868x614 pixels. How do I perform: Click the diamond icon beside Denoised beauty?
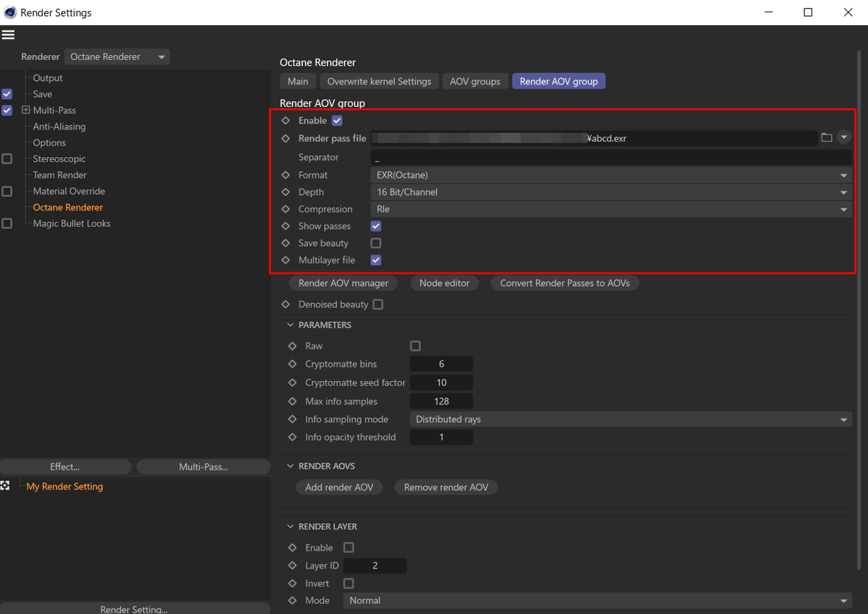285,304
